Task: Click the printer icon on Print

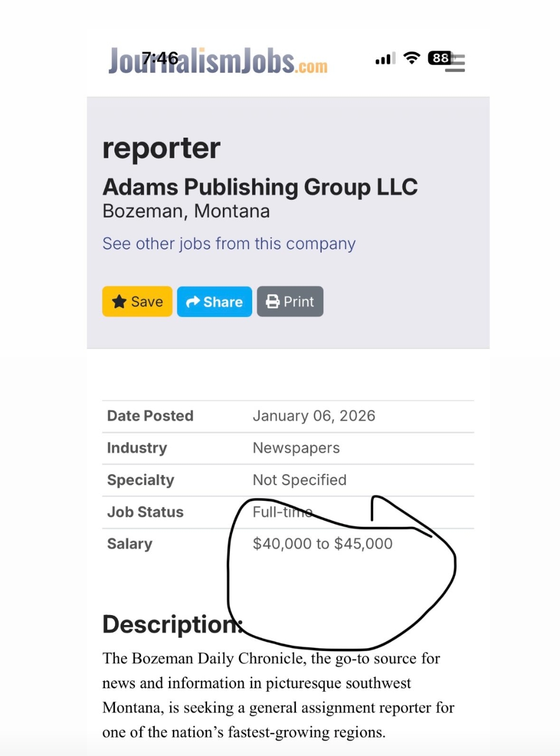Action: coord(273,301)
